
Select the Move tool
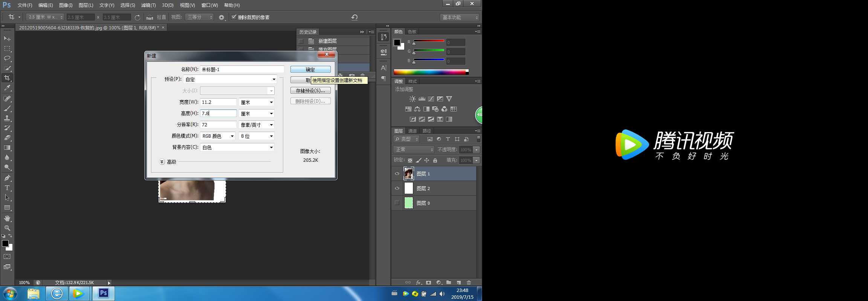point(7,39)
